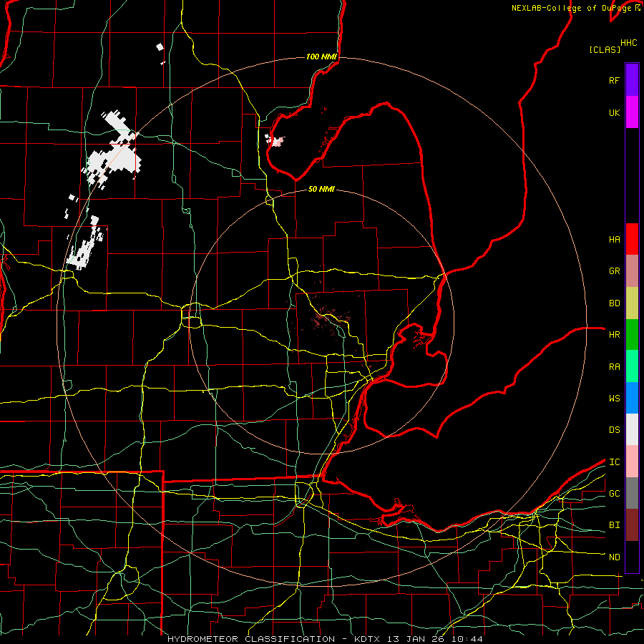Viewport: 644px width, 644px height.
Task: Click the dark red biological echoes near radar center
Action: tap(323, 319)
